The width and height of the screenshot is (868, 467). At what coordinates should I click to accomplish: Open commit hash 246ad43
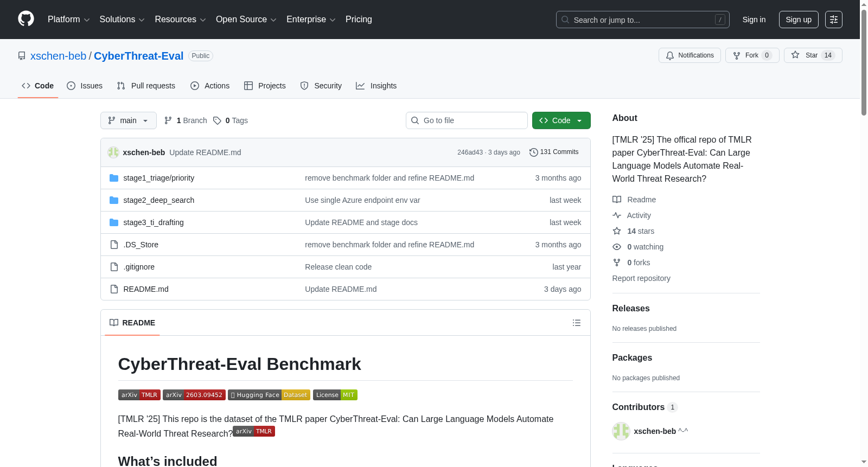[470, 152]
